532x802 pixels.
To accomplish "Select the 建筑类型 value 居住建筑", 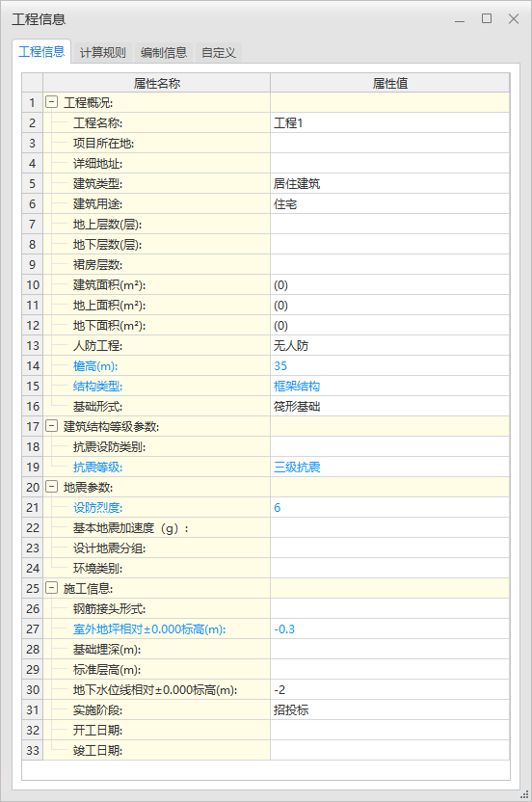I will click(x=389, y=183).
